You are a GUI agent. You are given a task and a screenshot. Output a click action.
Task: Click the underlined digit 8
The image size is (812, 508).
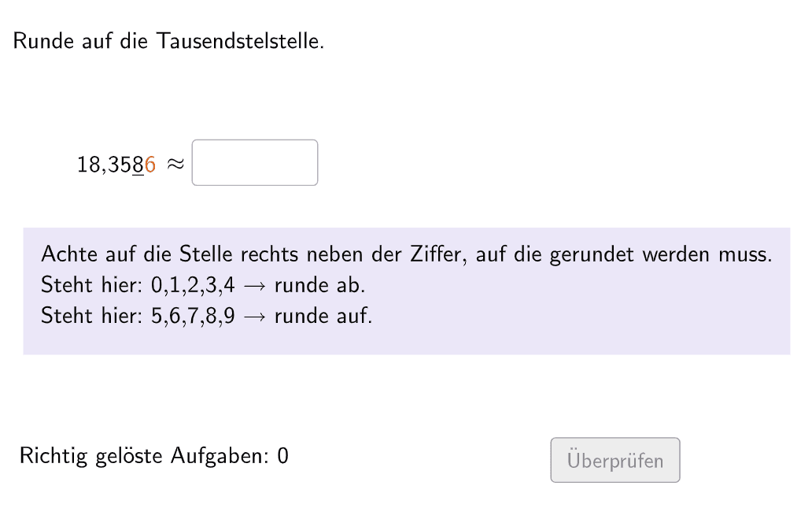[x=138, y=164]
